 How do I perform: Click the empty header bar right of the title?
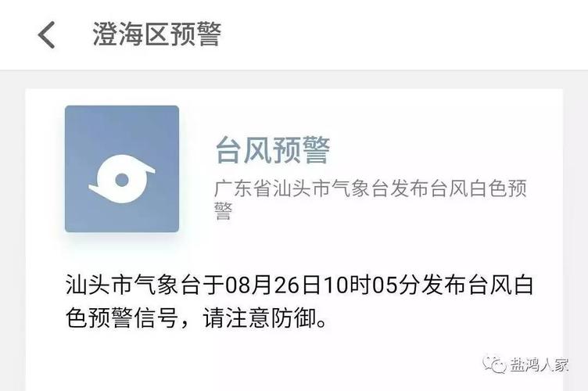pos(405,34)
